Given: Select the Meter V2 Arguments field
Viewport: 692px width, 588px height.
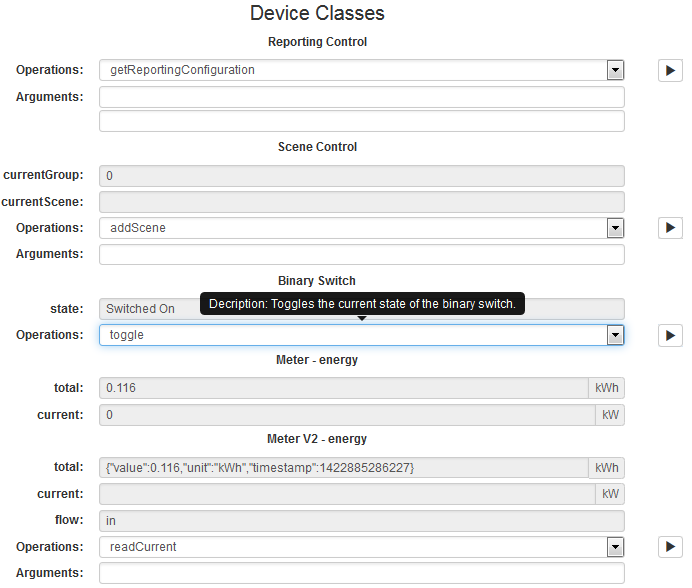Looking at the screenshot, I should click(x=361, y=573).
